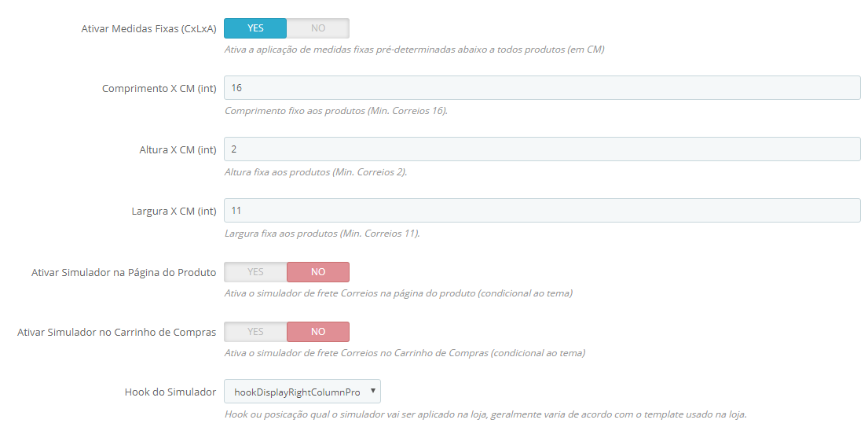Select the Largura X CM field containing 11
This screenshot has width=868, height=427.
click(542, 211)
